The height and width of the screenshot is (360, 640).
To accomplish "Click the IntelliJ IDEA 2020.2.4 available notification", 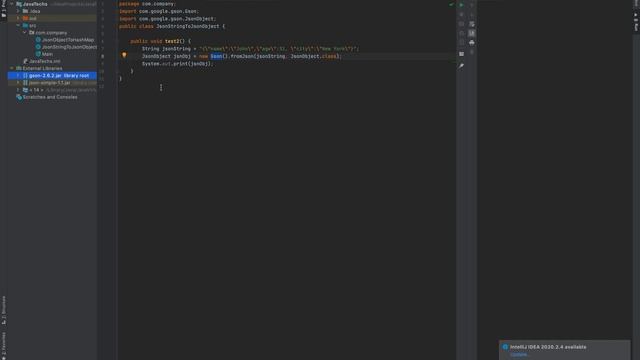I will [x=548, y=347].
